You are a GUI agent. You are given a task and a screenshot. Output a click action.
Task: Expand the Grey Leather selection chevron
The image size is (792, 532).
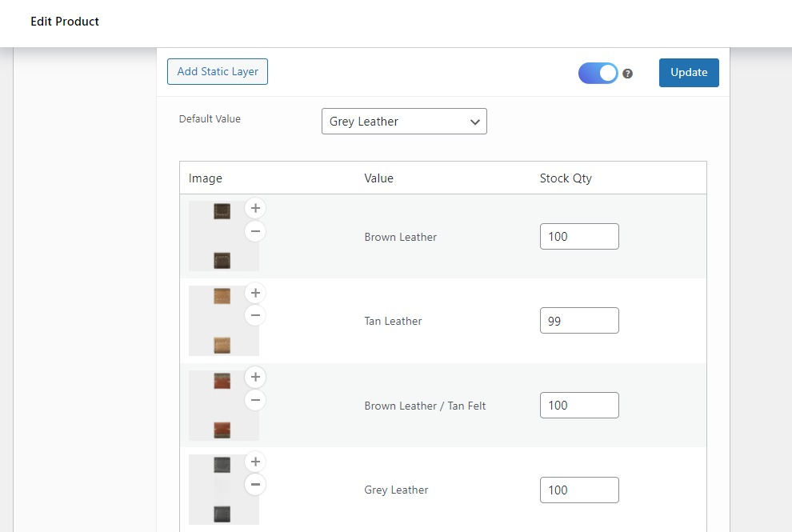tap(475, 121)
